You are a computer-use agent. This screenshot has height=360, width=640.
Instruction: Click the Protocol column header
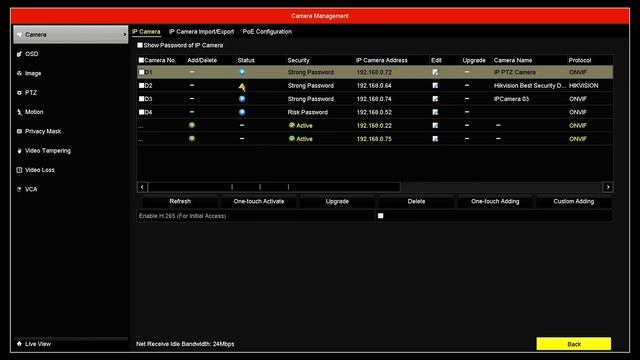click(580, 60)
